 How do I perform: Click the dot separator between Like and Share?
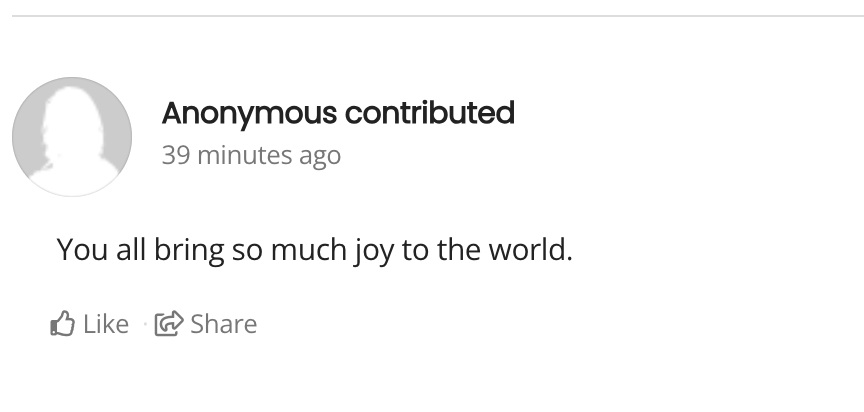click(145, 324)
